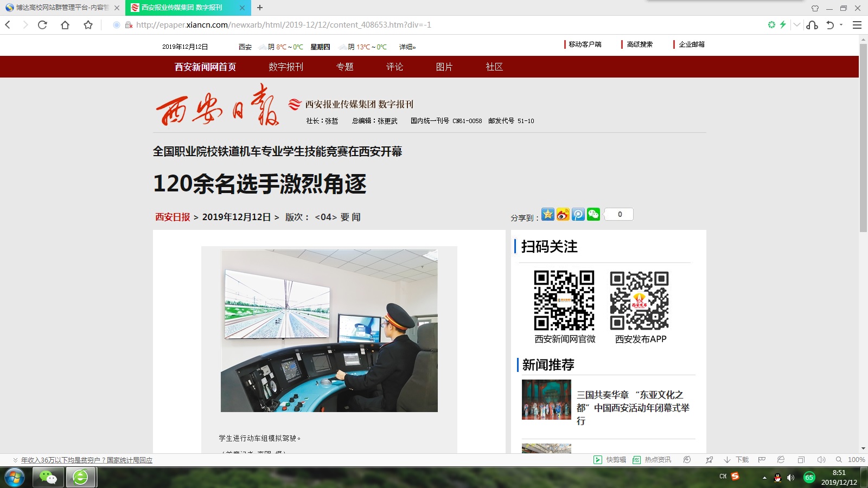Click the green lightning speed mode icon
This screenshot has height=488, width=868.
(x=783, y=25)
